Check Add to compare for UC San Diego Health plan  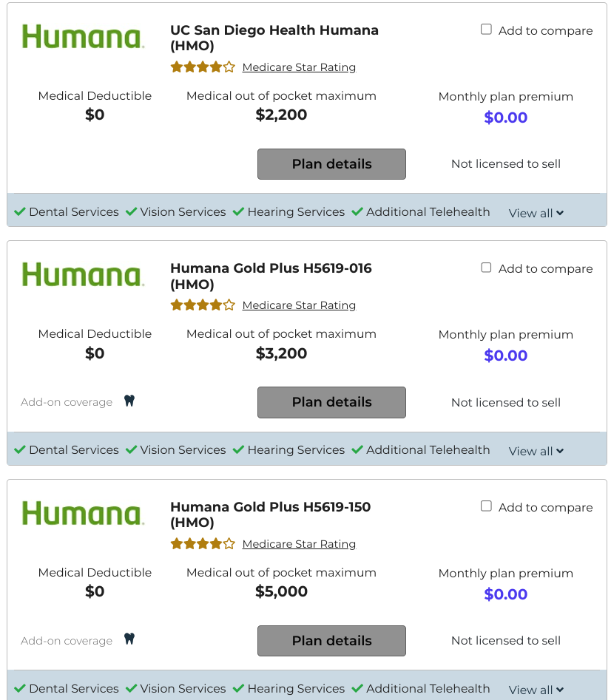486,28
